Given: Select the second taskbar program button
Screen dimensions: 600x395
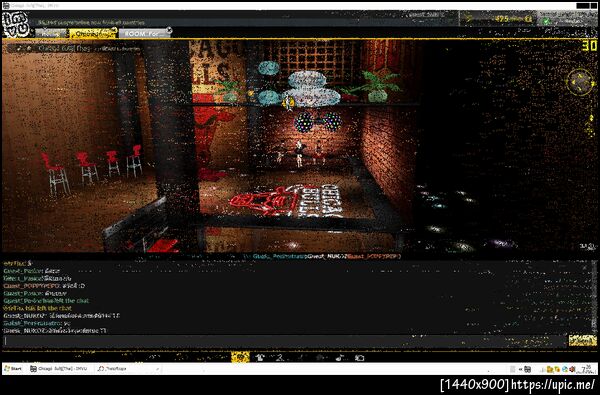Looking at the screenshot, I should pyautogui.click(x=128, y=369).
